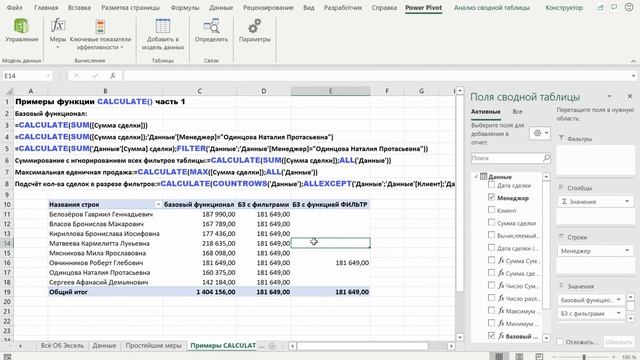Select cell with Общий итог
Image resolution: width=640 pixels, height=360 pixels.
105,292
